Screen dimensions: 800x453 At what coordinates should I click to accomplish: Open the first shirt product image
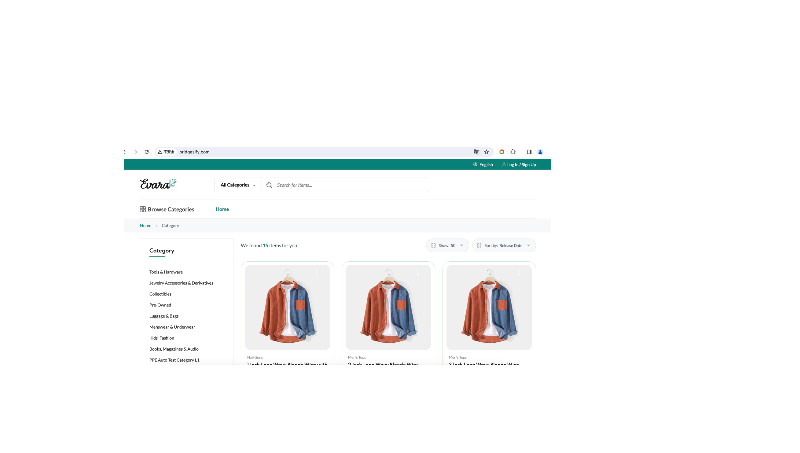[x=287, y=308]
